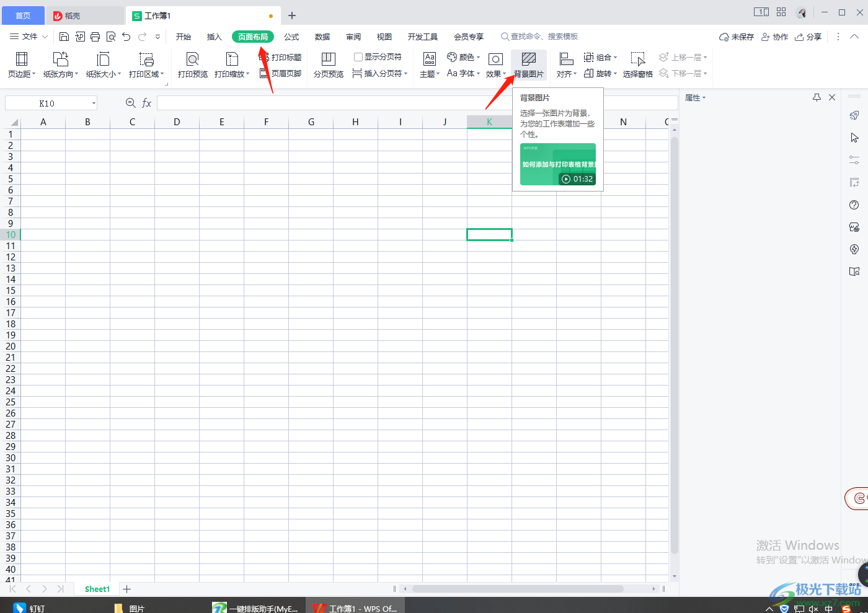Click the Background Picture (背景图片) button
This screenshot has width=868, height=613.
tap(529, 64)
